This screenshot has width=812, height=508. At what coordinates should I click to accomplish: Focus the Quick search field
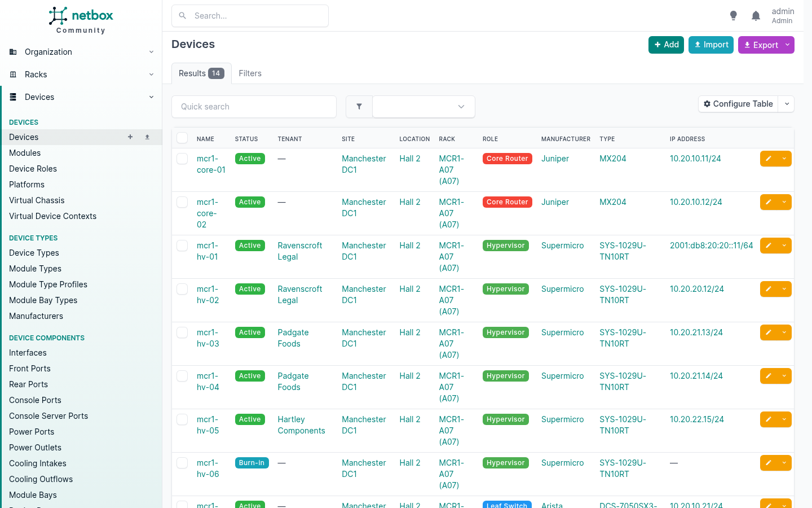[x=254, y=107]
